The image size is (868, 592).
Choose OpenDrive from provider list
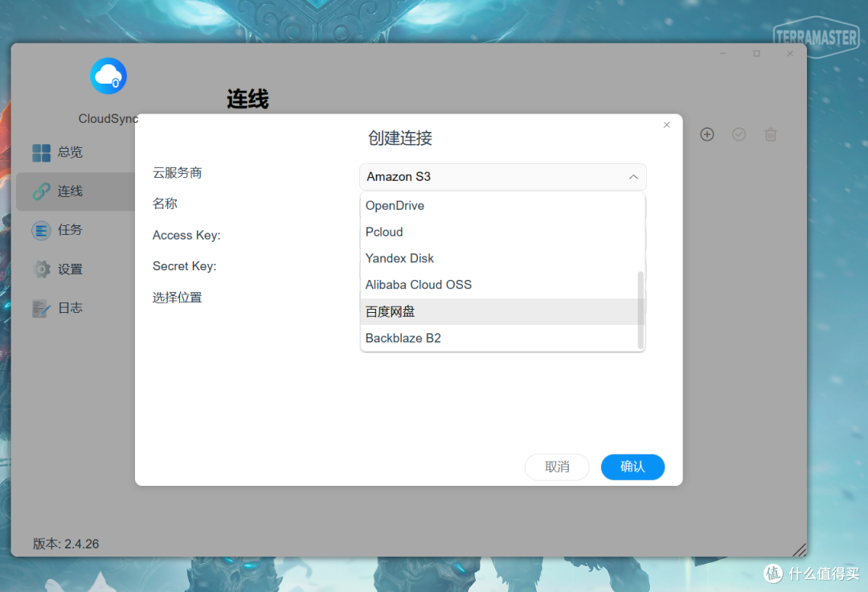point(502,205)
